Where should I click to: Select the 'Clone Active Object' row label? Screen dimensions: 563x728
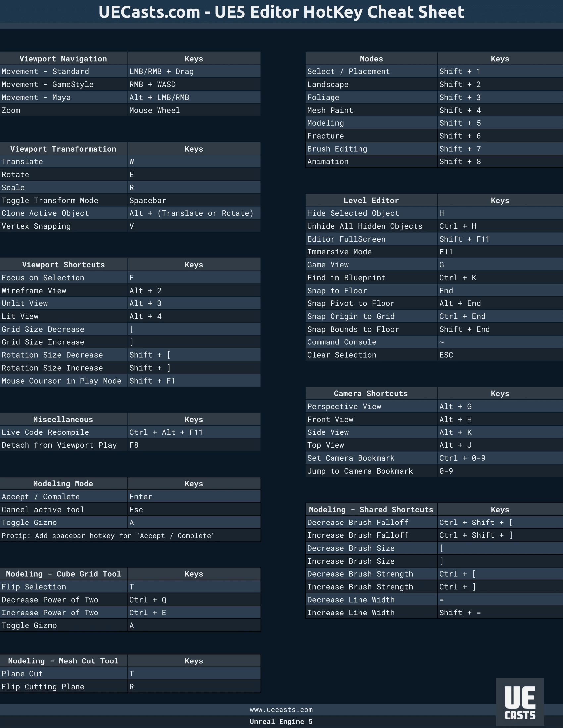point(63,213)
